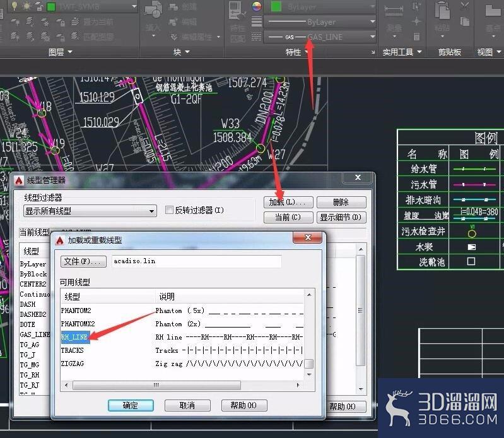
Task: Toggle the layer lock padlock icon
Action: pyautogui.click(x=38, y=6)
